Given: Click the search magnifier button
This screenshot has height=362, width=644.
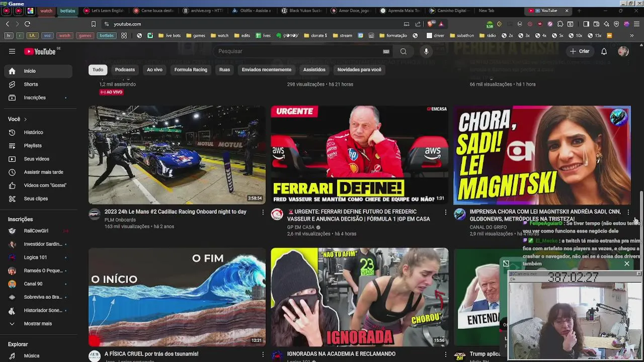Looking at the screenshot, I should [403, 51].
